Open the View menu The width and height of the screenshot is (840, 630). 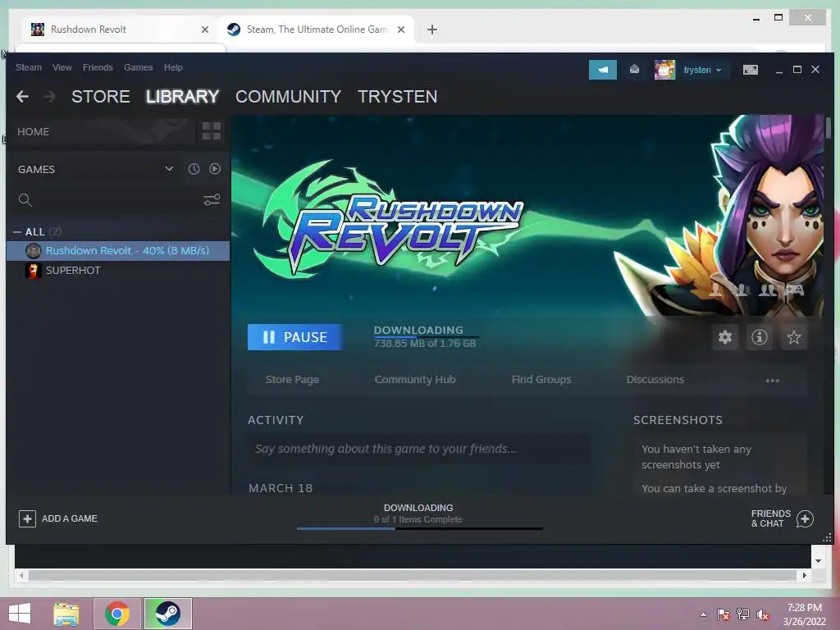click(x=62, y=67)
